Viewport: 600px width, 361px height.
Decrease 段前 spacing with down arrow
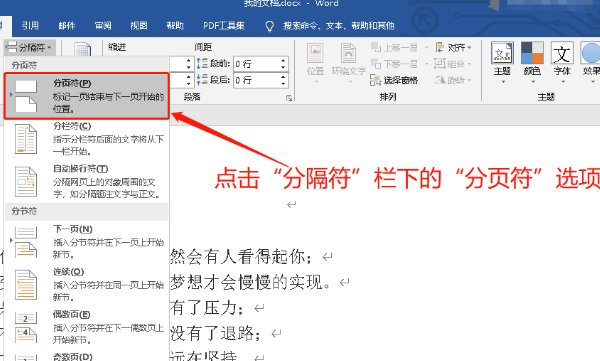(283, 67)
